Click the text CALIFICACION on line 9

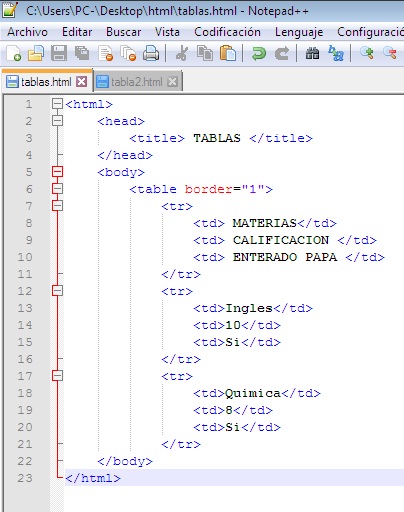click(281, 240)
